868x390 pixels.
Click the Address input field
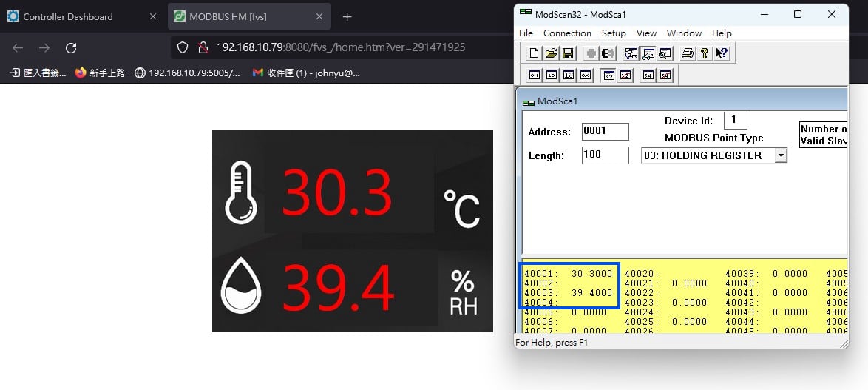(x=605, y=132)
